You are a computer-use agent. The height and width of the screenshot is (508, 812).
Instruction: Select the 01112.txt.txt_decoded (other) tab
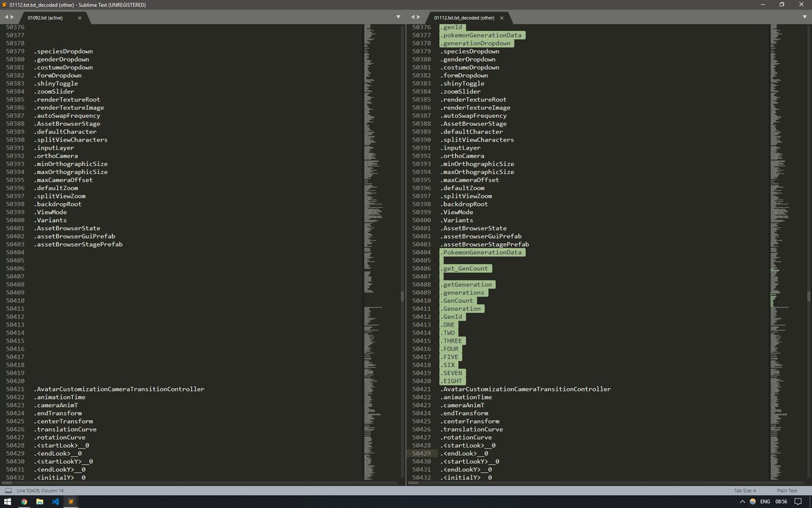point(468,18)
